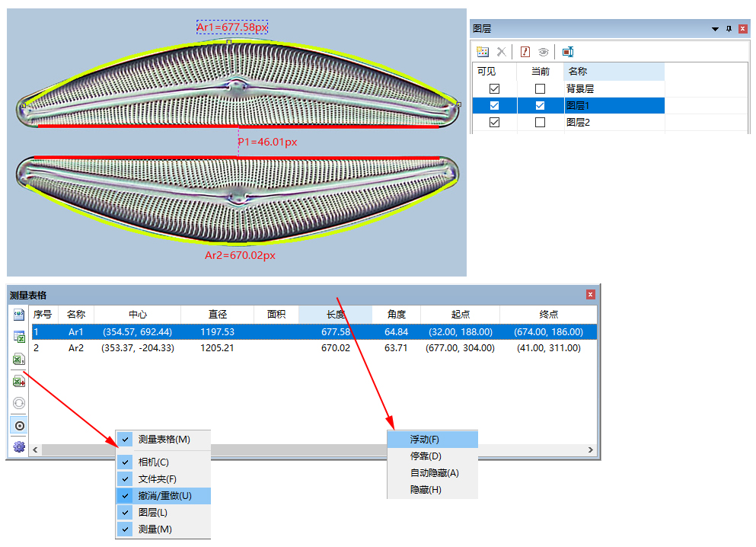Click the rename layer icon with text cursor

tap(568, 52)
